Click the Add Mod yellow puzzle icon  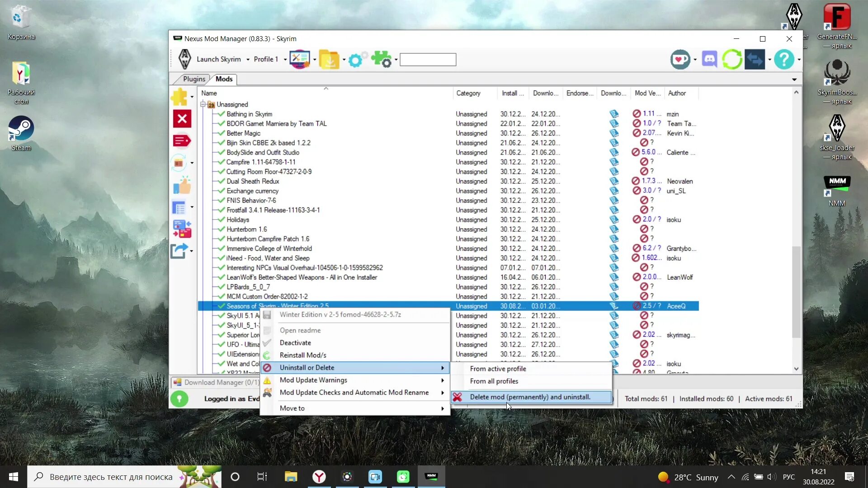pos(179,97)
